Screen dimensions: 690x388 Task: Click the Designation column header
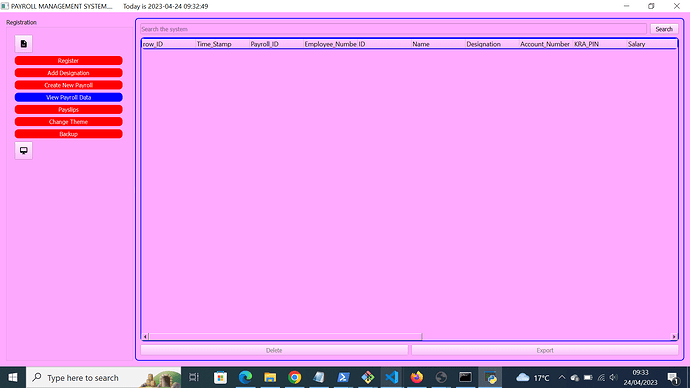point(492,44)
